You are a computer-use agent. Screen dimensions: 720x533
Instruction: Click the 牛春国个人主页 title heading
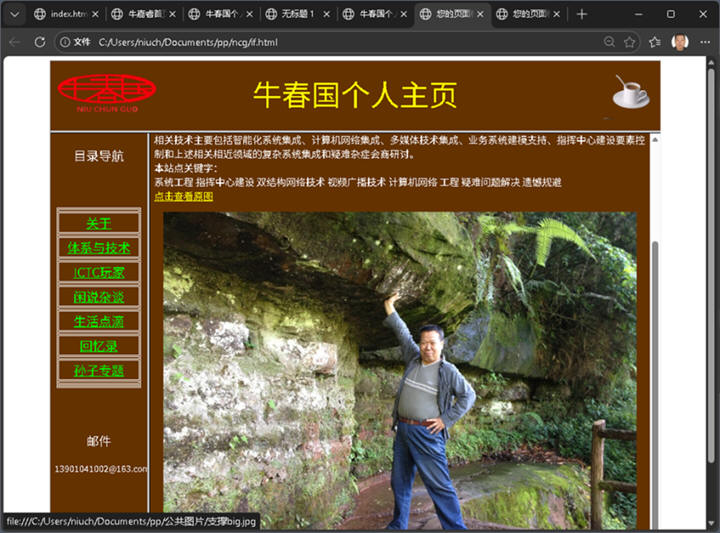[x=355, y=95]
